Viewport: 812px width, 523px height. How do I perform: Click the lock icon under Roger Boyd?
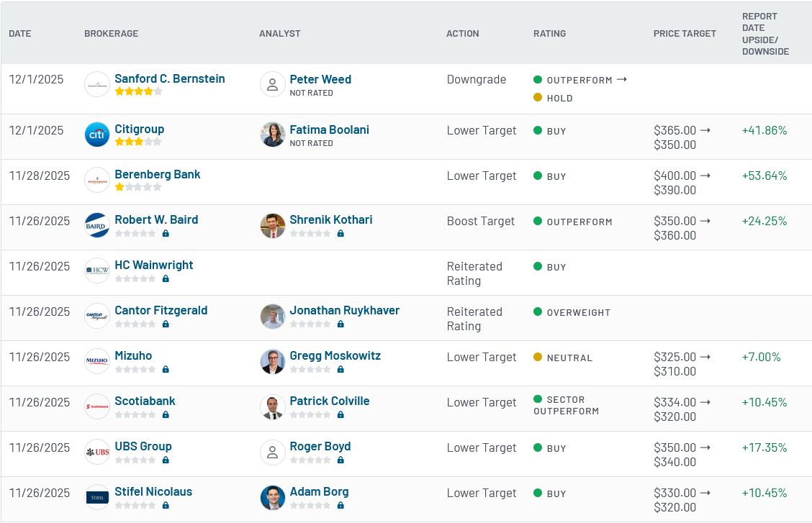click(340, 460)
